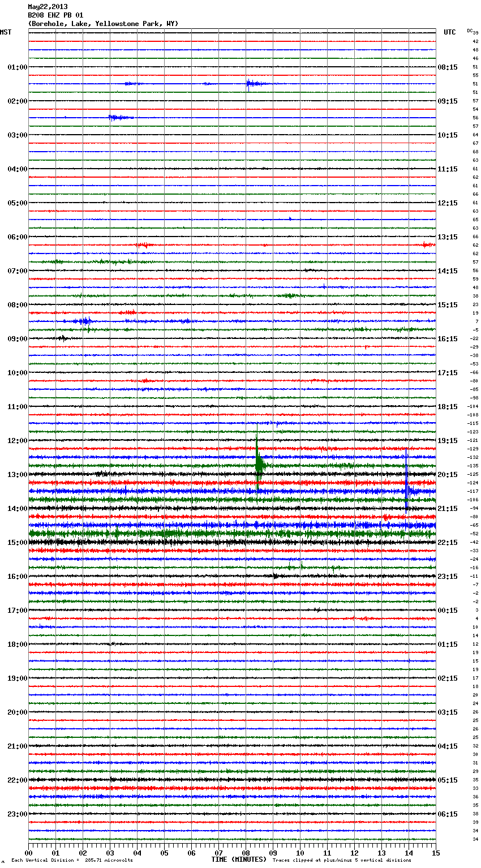Click the 06:15 UTC time label
Viewport: 481px width, 868px height.
[x=448, y=814]
